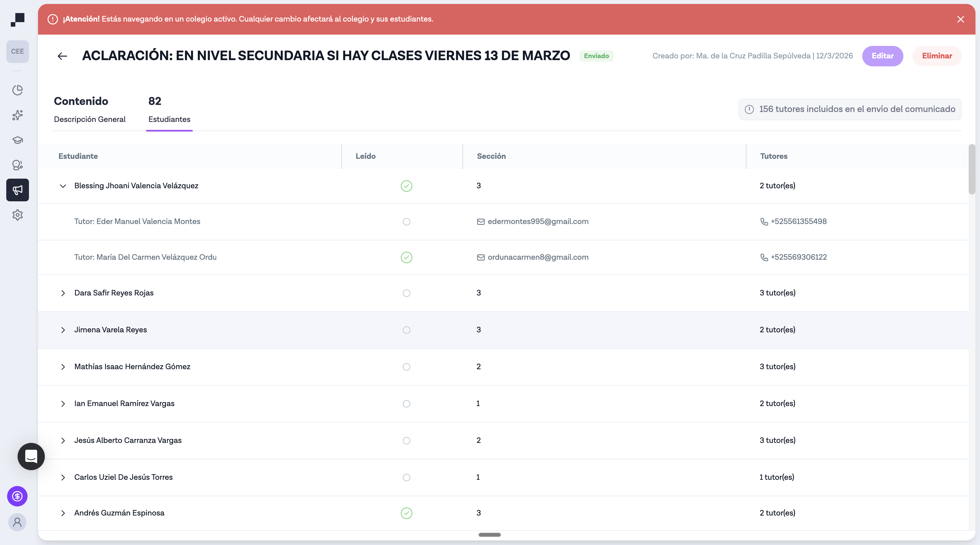The width and height of the screenshot is (980, 545).
Task: Toggle read circle for Tutor Eder Manuel Valencia
Action: coord(406,222)
